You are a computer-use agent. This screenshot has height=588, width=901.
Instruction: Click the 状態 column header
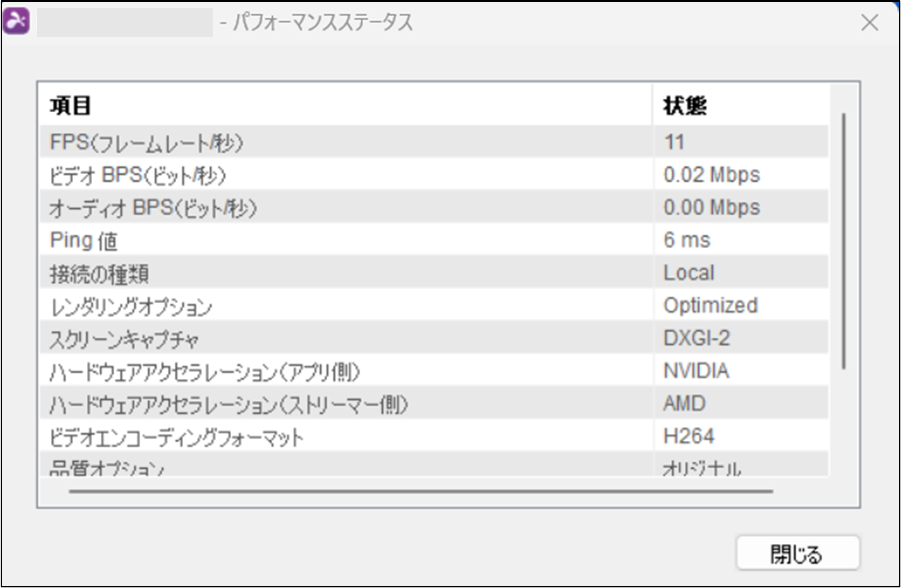pyautogui.click(x=684, y=106)
